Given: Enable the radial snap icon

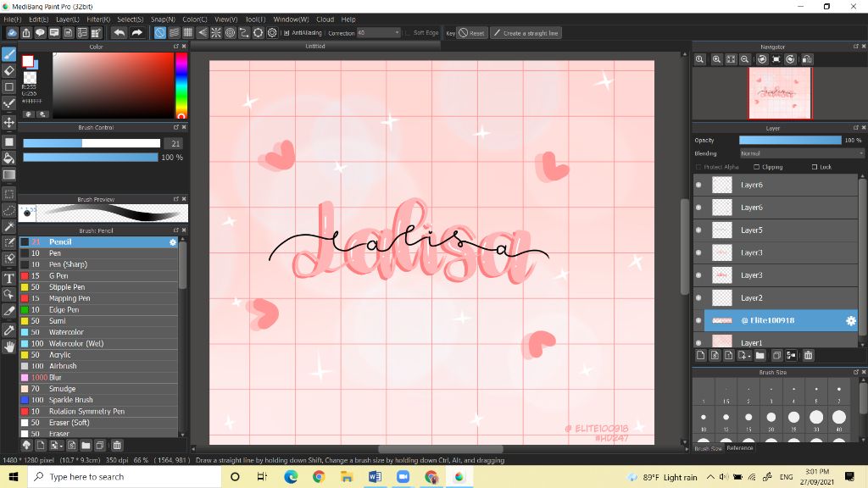Looking at the screenshot, I should pyautogui.click(x=216, y=33).
